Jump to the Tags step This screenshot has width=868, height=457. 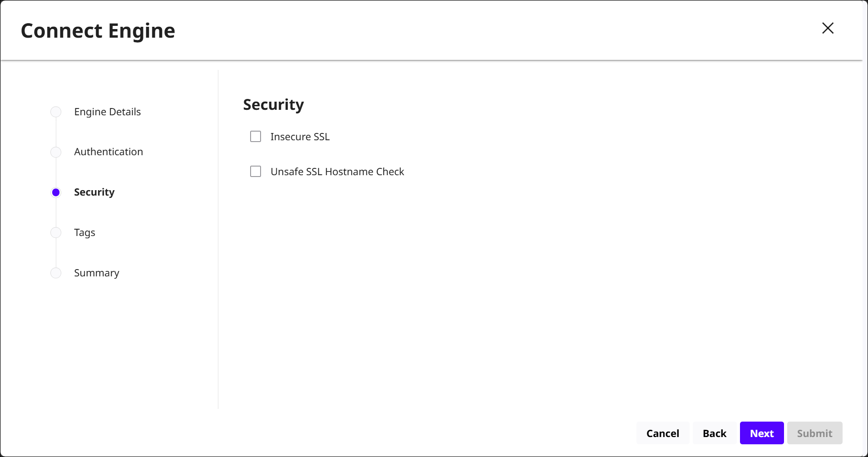(x=84, y=233)
